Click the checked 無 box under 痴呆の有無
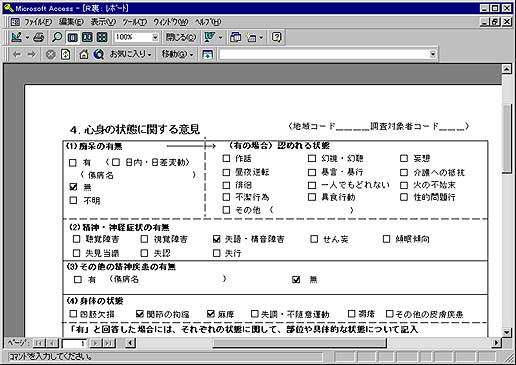 coord(73,187)
